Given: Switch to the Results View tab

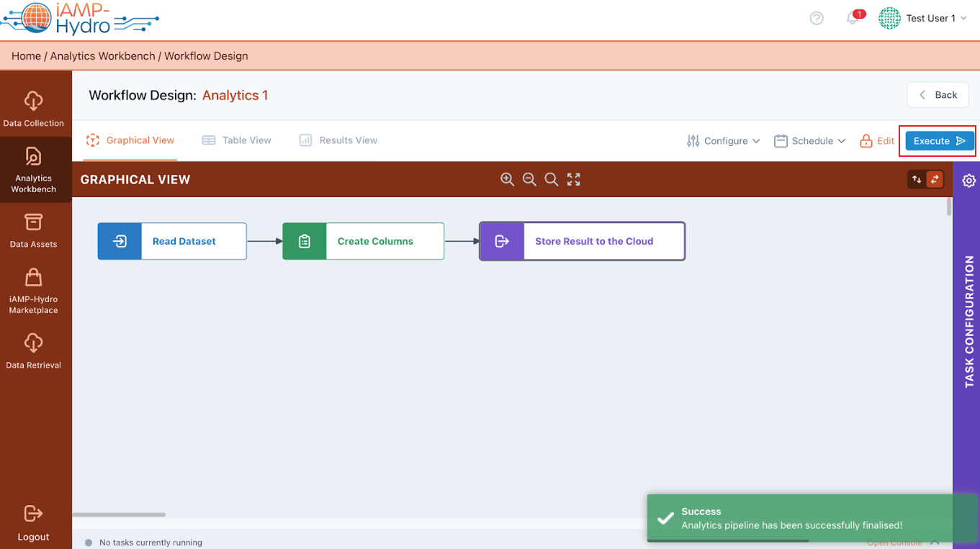Looking at the screenshot, I should click(x=338, y=140).
